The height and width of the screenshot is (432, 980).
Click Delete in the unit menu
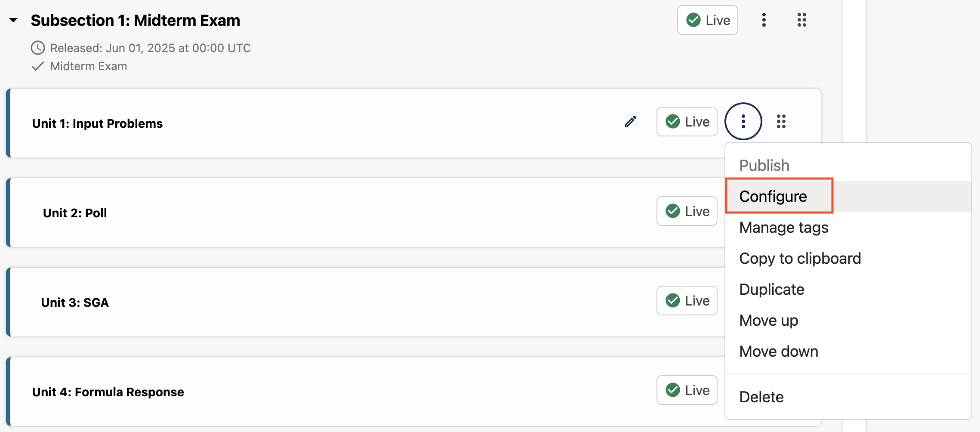pyautogui.click(x=761, y=397)
